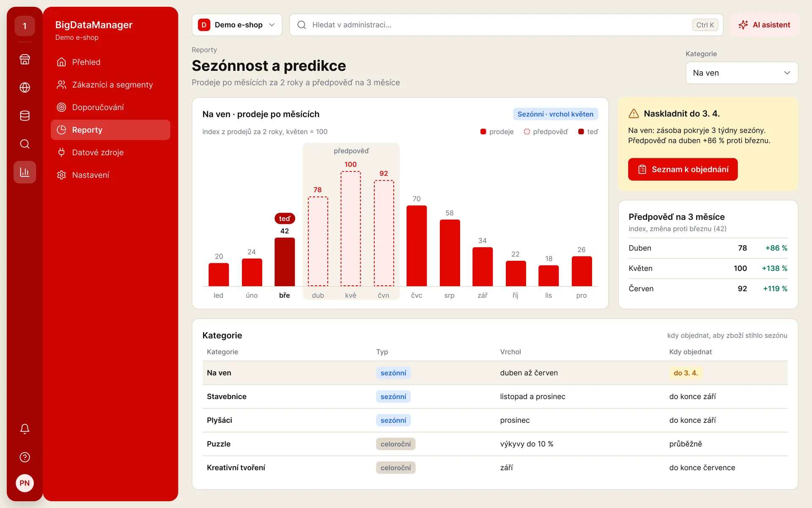This screenshot has height=508, width=812.
Task: Click the Reporty breadcrumb link
Action: [x=204, y=50]
